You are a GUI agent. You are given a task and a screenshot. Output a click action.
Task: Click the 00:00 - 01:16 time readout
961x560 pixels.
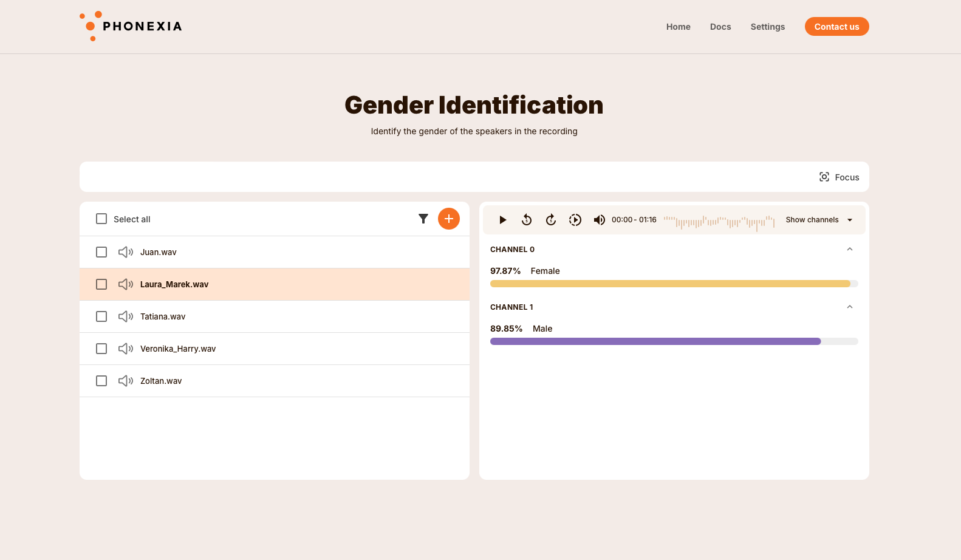pyautogui.click(x=634, y=220)
